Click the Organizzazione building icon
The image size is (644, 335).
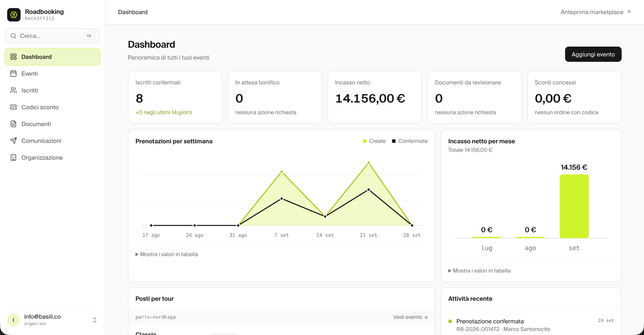coord(13,157)
